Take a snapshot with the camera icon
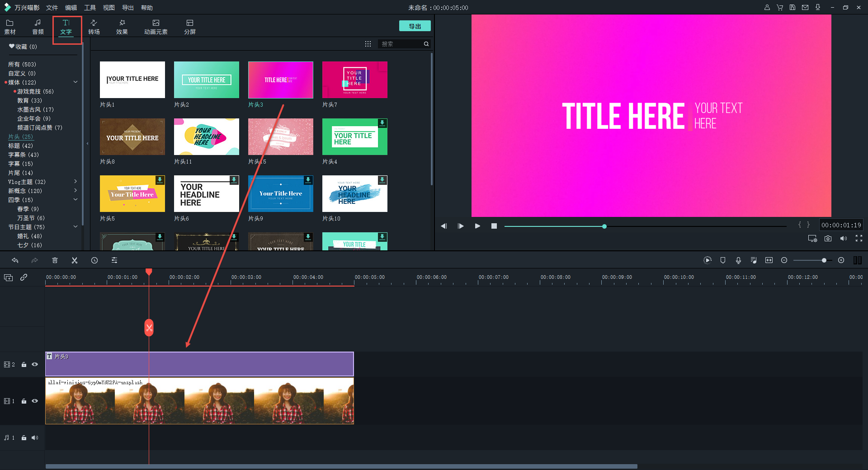This screenshot has width=868, height=470. tap(828, 239)
